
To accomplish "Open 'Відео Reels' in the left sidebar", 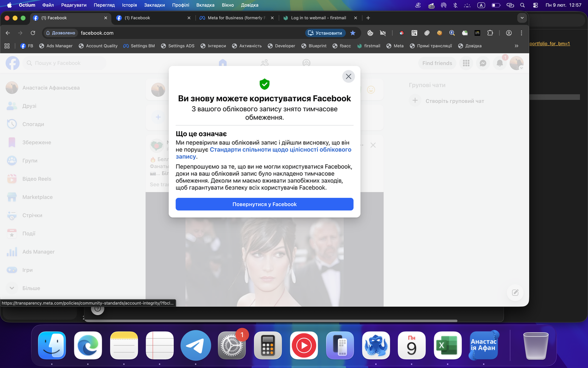I will pyautogui.click(x=37, y=179).
